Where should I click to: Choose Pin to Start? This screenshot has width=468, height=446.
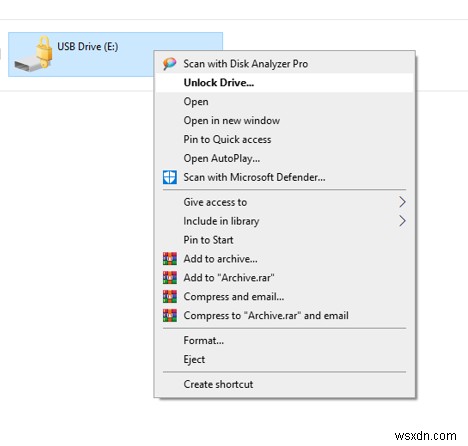(x=285, y=240)
